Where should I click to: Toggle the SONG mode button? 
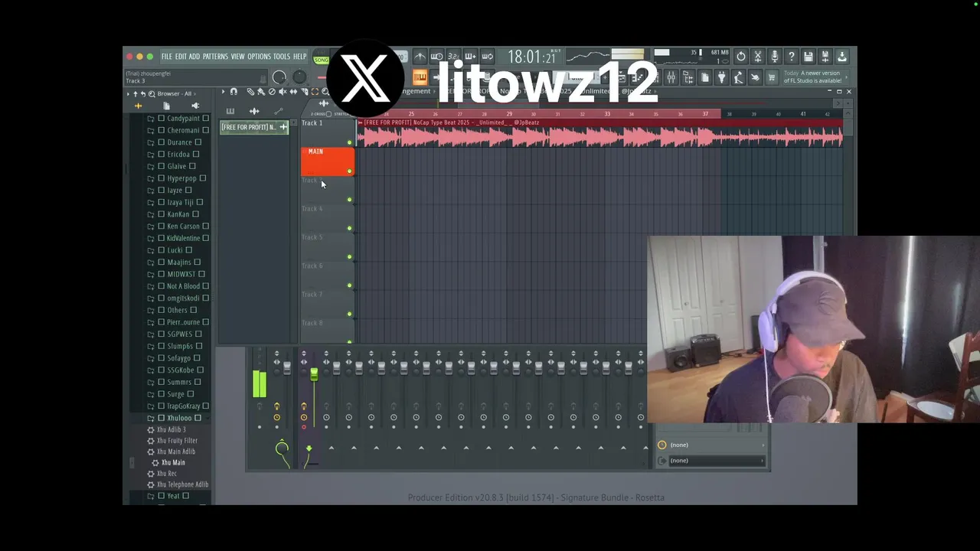[x=321, y=60]
